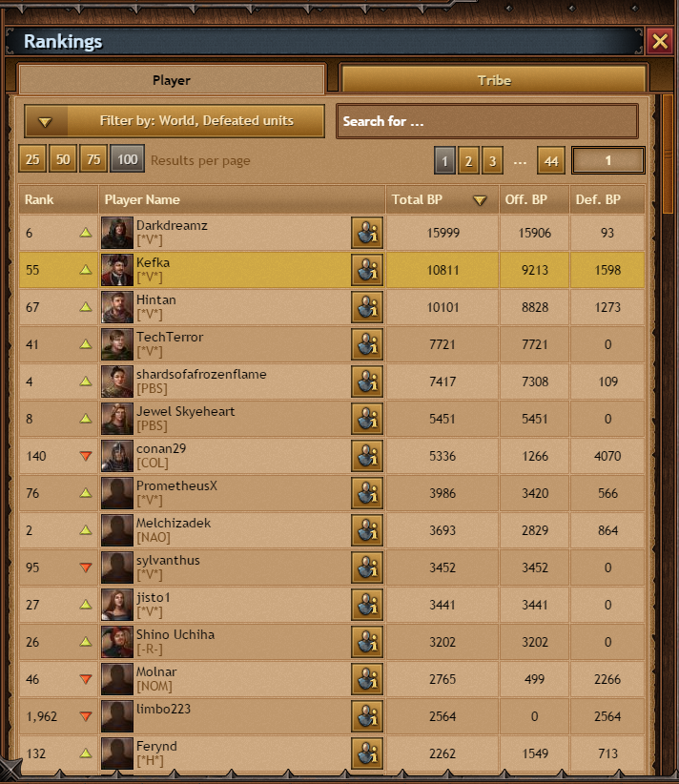
Task: Focus the Search for player field
Action: (x=487, y=121)
